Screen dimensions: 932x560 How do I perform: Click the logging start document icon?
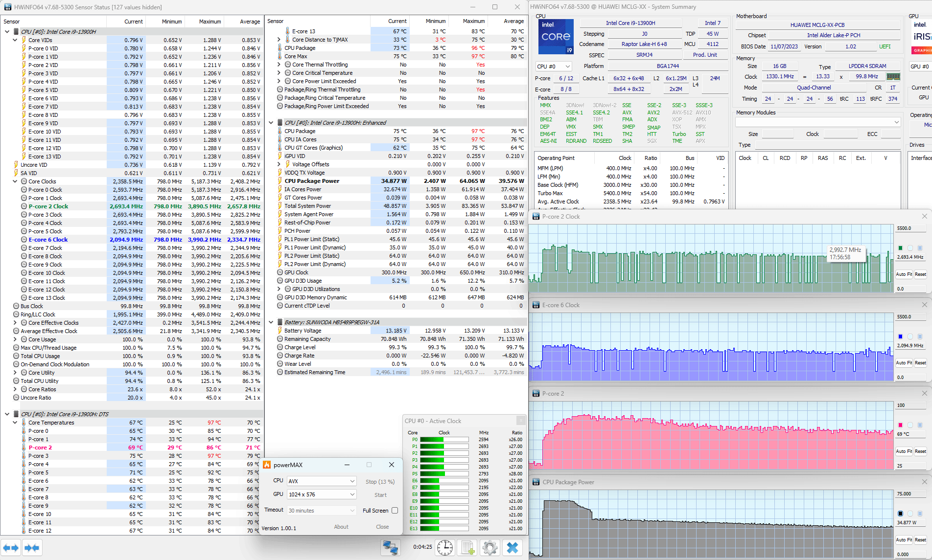click(x=467, y=548)
